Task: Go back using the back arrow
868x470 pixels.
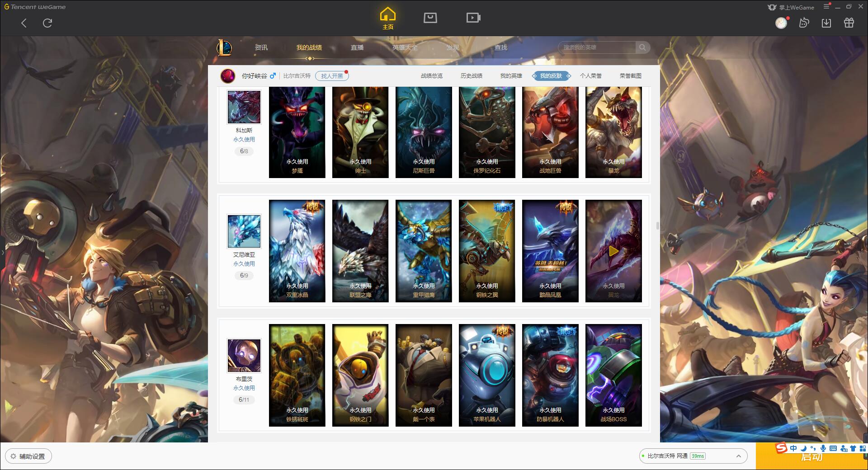Action: [x=24, y=23]
